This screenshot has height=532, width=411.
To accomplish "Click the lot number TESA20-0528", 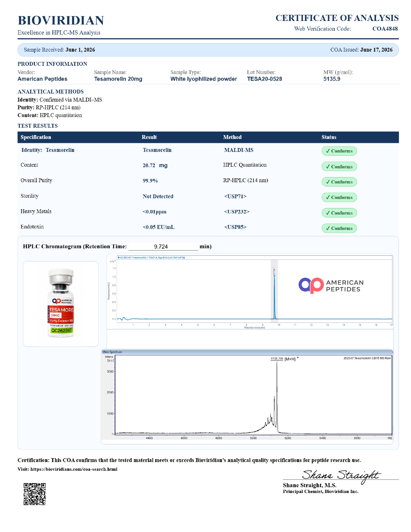I will tap(265, 79).
